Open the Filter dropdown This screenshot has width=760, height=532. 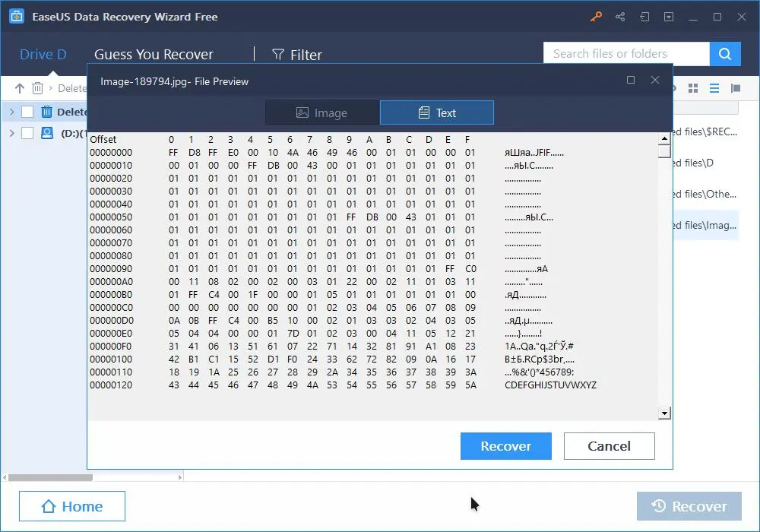coord(296,55)
